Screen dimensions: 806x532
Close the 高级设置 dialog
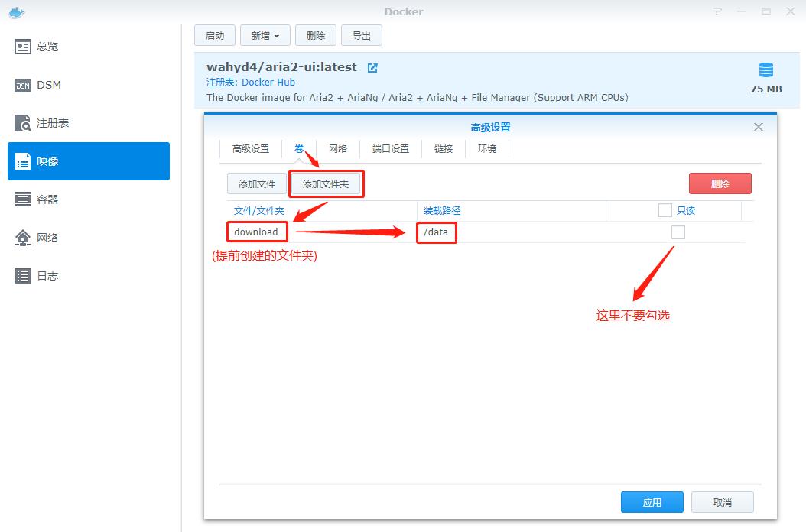pyautogui.click(x=758, y=127)
